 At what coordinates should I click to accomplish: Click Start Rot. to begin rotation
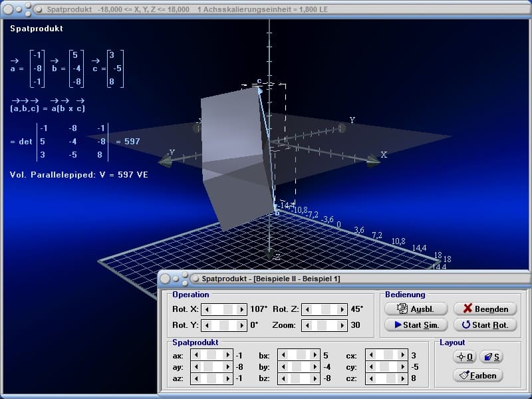(x=485, y=325)
